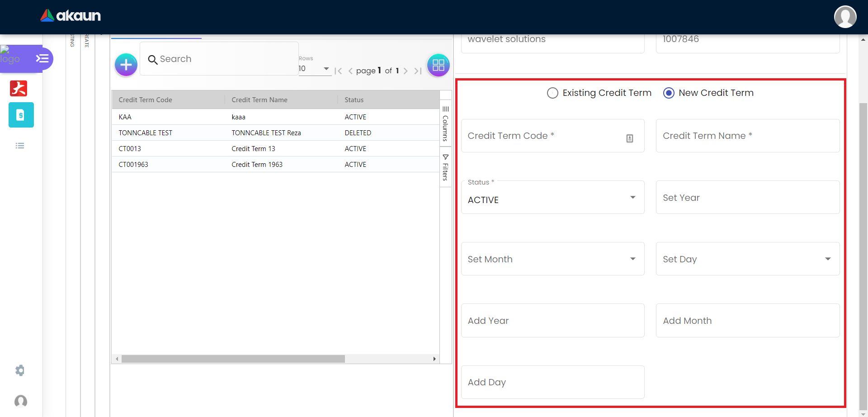Click the table's horizontal scrollbar

[x=233, y=359]
